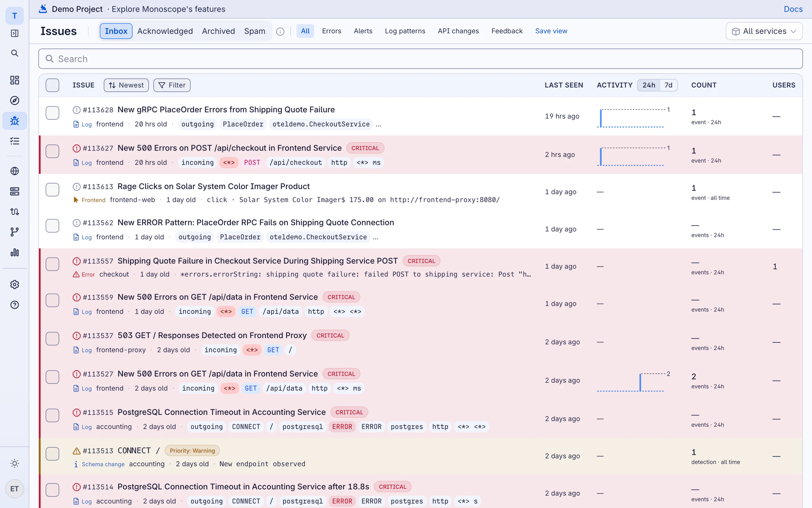Toggle the light theme sun icon

point(14,463)
